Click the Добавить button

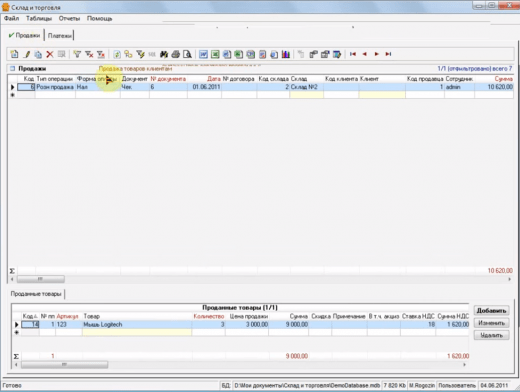pyautogui.click(x=491, y=311)
